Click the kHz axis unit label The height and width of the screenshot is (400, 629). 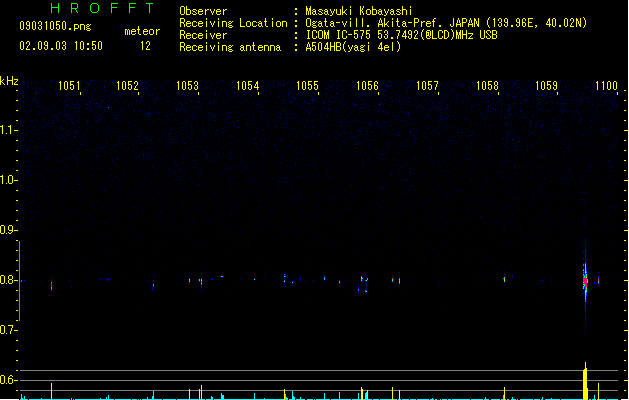(9, 81)
